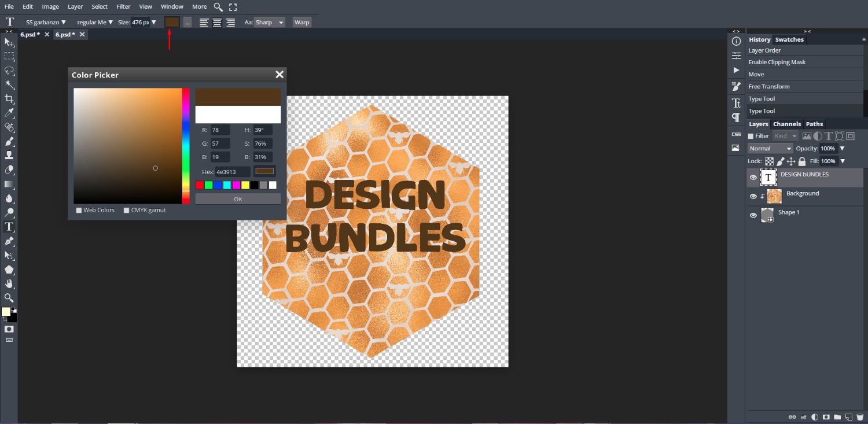Delete layer with the trash icon

point(860,416)
